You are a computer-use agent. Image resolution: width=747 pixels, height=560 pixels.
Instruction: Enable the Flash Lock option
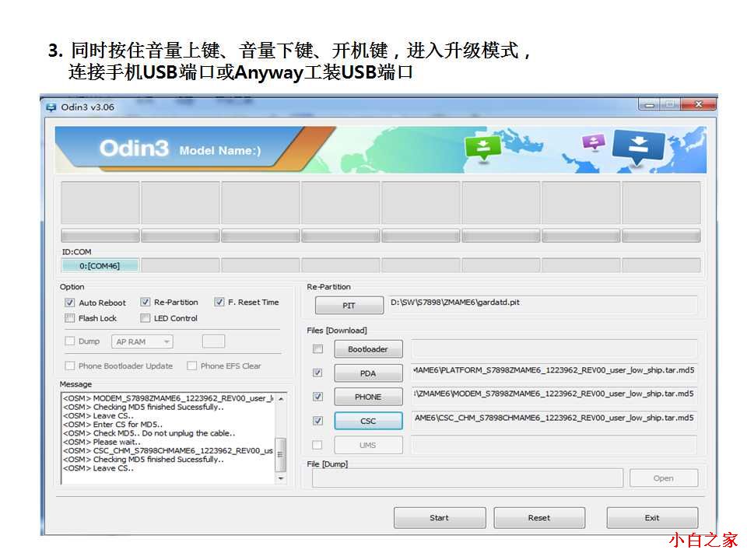tap(69, 318)
